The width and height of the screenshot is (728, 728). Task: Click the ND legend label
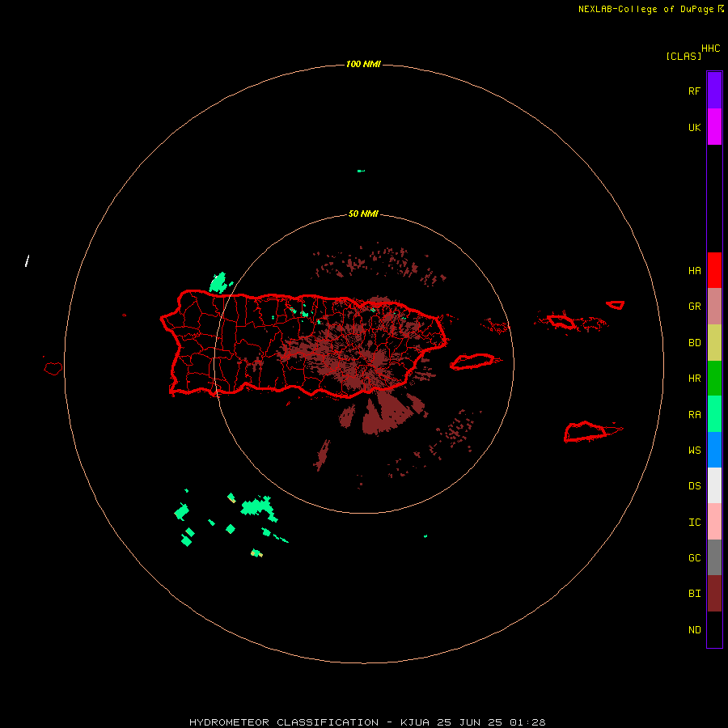[694, 629]
